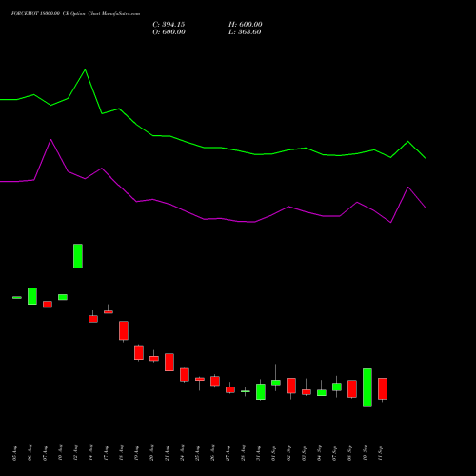Click the high value H: 600.00
Screen dimensions: 476x476
point(246,25)
